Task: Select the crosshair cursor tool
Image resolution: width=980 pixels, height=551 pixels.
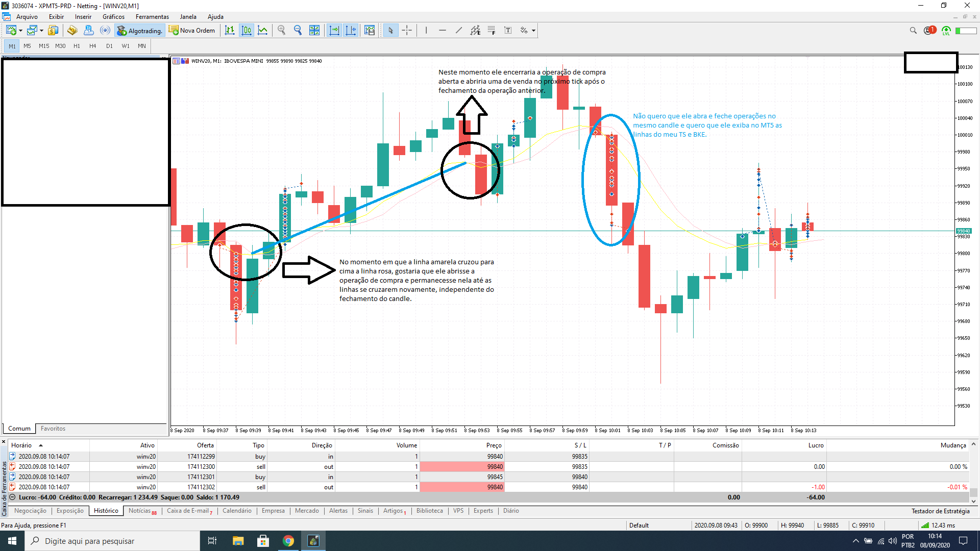Action: (407, 31)
